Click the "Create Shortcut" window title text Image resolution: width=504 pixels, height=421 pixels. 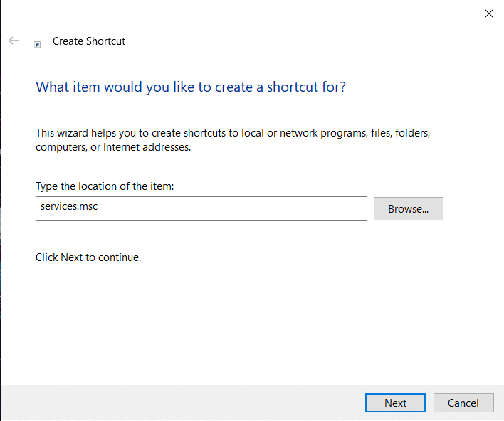pyautogui.click(x=89, y=41)
